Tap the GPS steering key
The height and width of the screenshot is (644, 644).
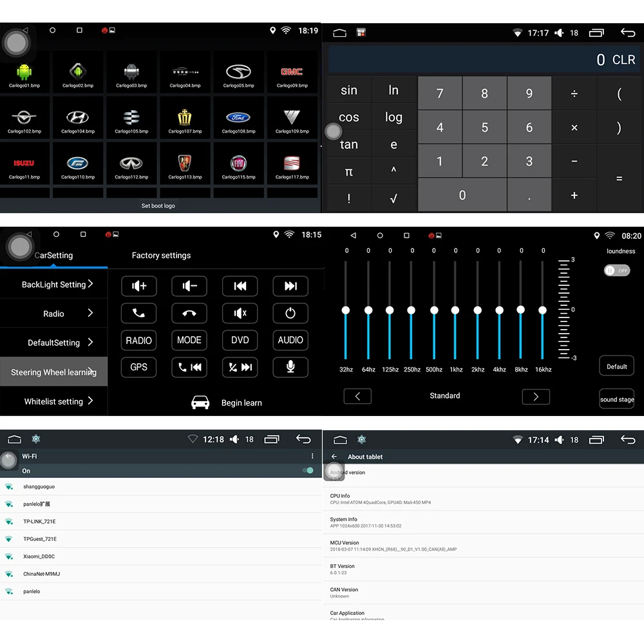click(139, 367)
